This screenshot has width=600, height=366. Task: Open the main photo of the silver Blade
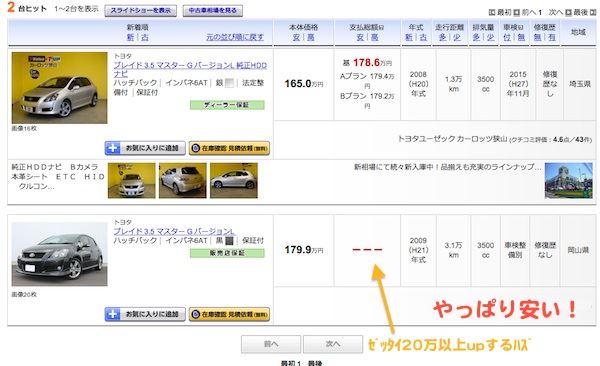[x=60, y=88]
